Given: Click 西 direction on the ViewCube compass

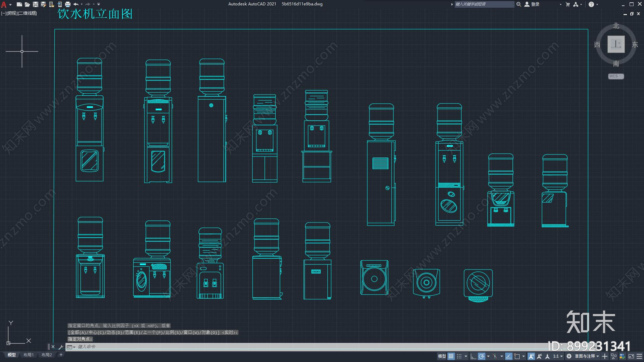Looking at the screenshot, I should click(x=597, y=45).
